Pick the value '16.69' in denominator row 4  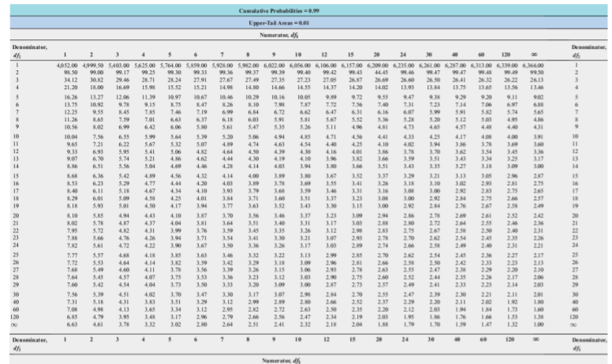coord(122,87)
